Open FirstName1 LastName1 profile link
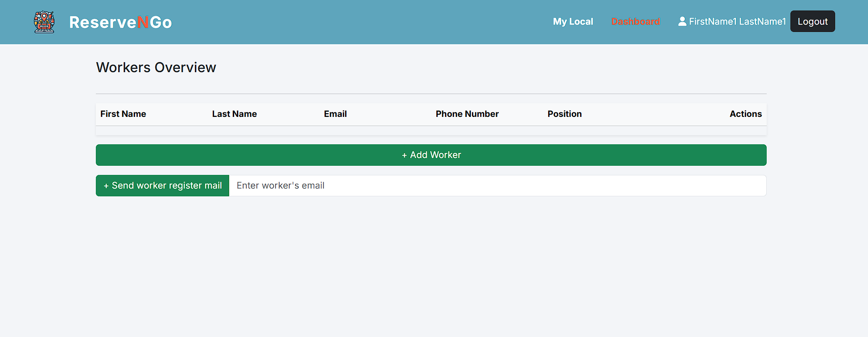Screen dimensions: 868x337 click(737, 21)
